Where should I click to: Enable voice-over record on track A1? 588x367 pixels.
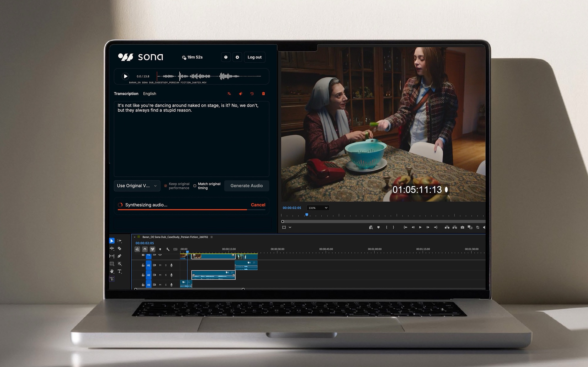171,265
